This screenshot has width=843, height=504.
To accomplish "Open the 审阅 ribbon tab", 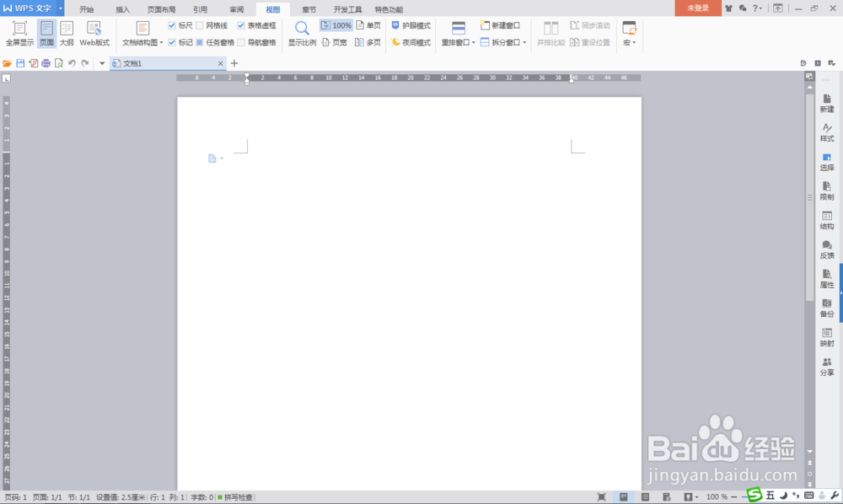I will click(x=237, y=9).
